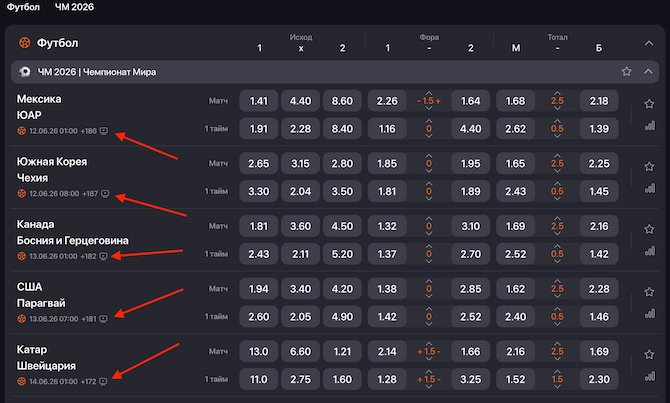Lower Катар–Швейцария match total below 2.5
Image resolution: width=670 pixels, height=403 pixels.
click(557, 359)
